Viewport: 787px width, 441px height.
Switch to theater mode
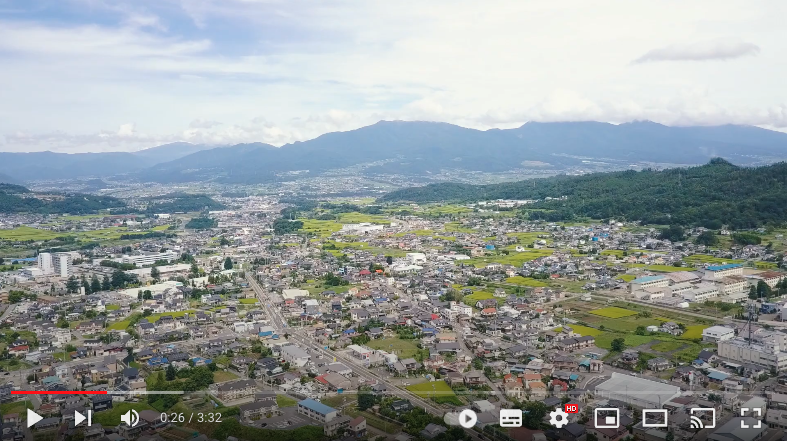(x=655, y=418)
